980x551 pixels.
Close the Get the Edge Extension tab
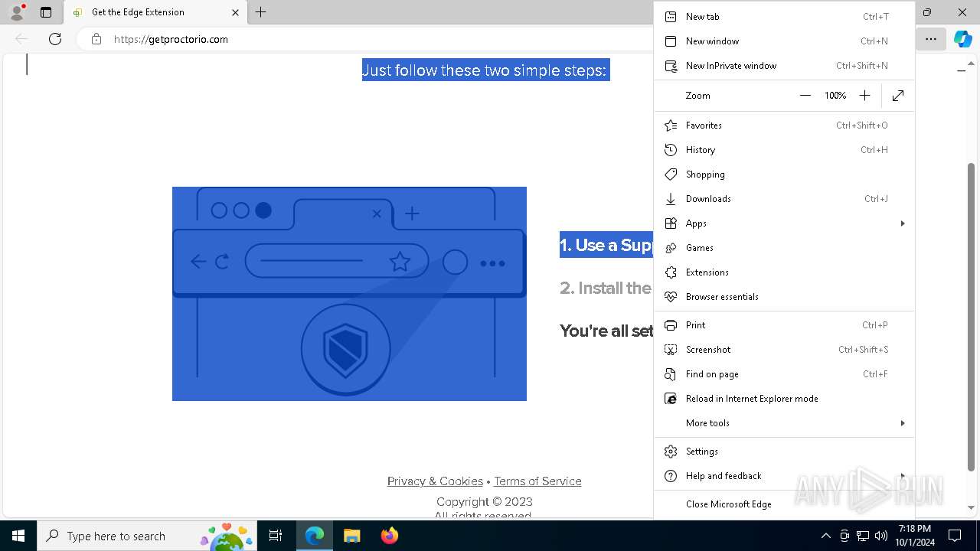click(235, 12)
